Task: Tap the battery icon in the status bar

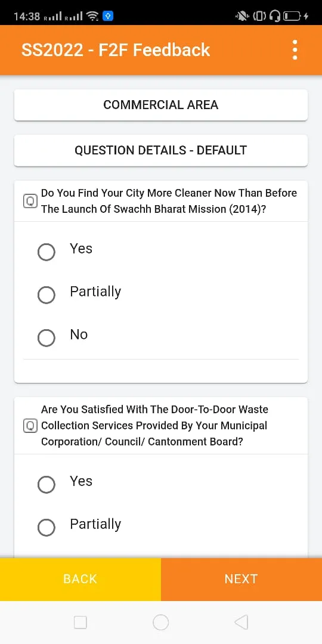Action: pyautogui.click(x=293, y=17)
